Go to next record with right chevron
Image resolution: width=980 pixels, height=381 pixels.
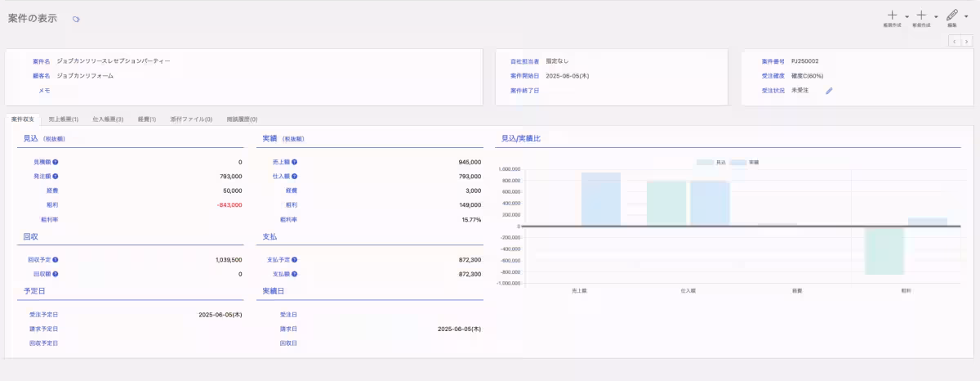point(967,41)
